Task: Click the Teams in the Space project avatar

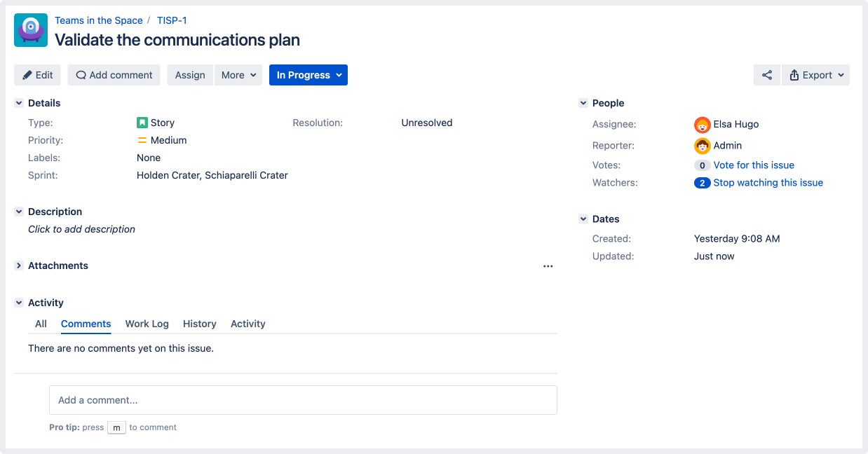Action: 31,30
